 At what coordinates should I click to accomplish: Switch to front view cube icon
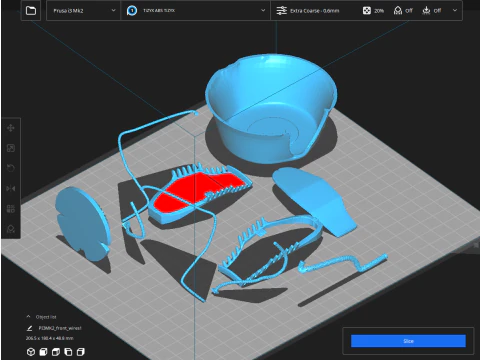coord(43,352)
